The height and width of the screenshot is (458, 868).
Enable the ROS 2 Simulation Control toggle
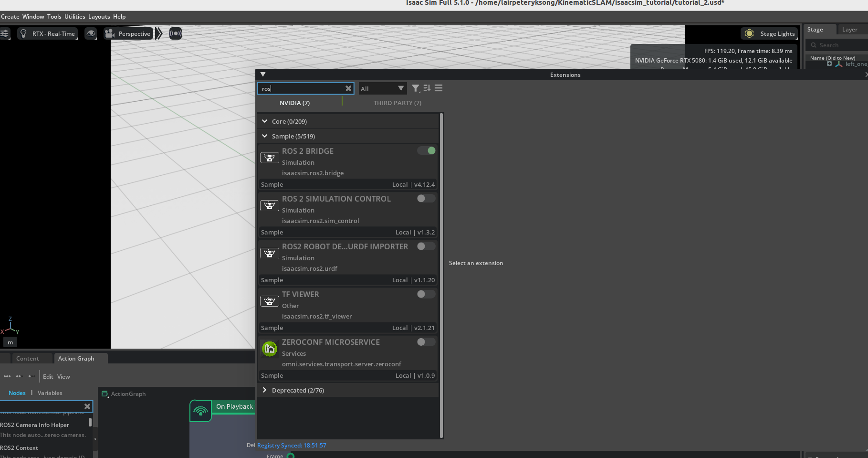click(x=426, y=198)
